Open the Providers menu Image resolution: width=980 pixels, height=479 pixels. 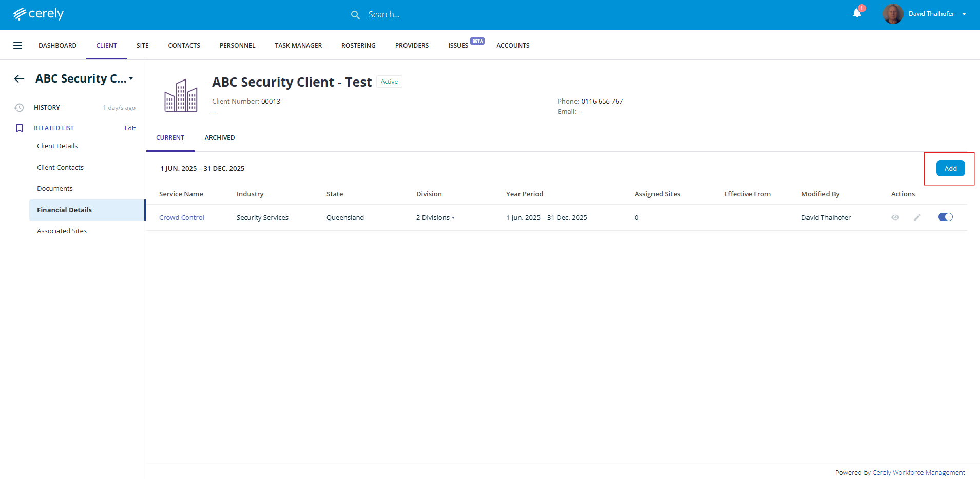coord(412,45)
